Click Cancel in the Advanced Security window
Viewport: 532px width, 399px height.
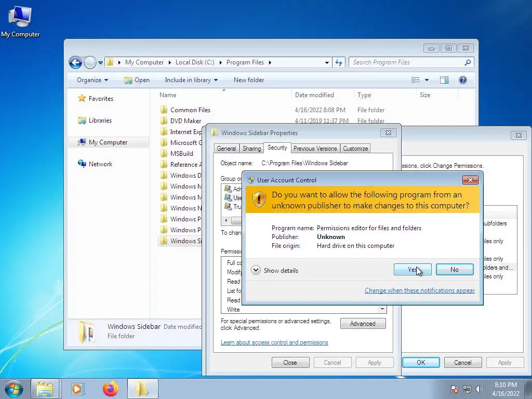463,362
